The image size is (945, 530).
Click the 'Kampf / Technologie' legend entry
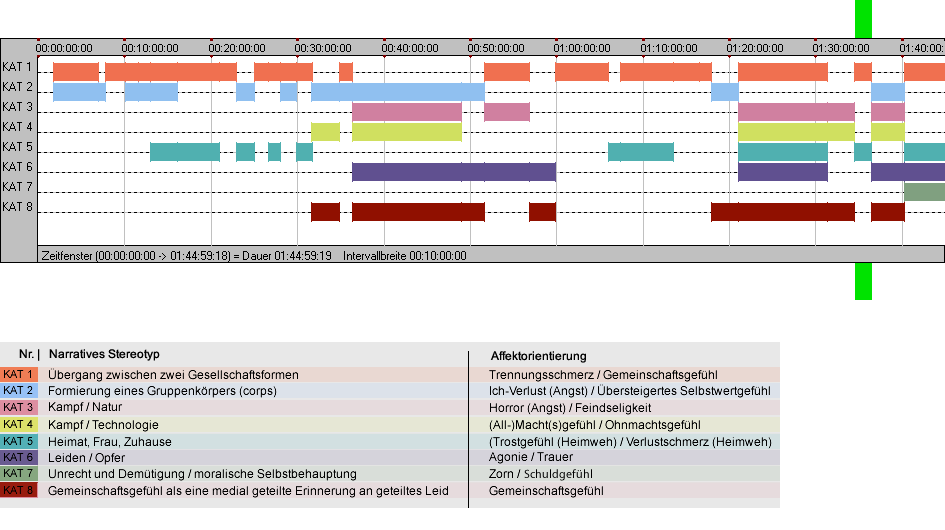point(103,424)
